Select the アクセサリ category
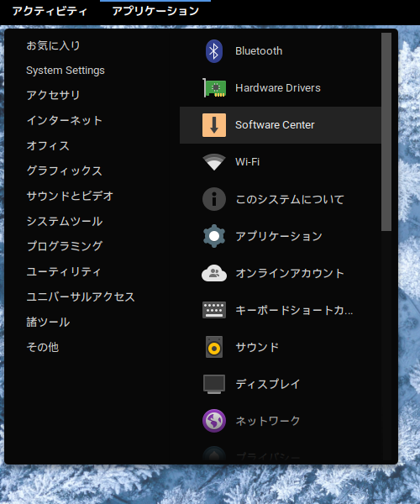 pos(54,96)
